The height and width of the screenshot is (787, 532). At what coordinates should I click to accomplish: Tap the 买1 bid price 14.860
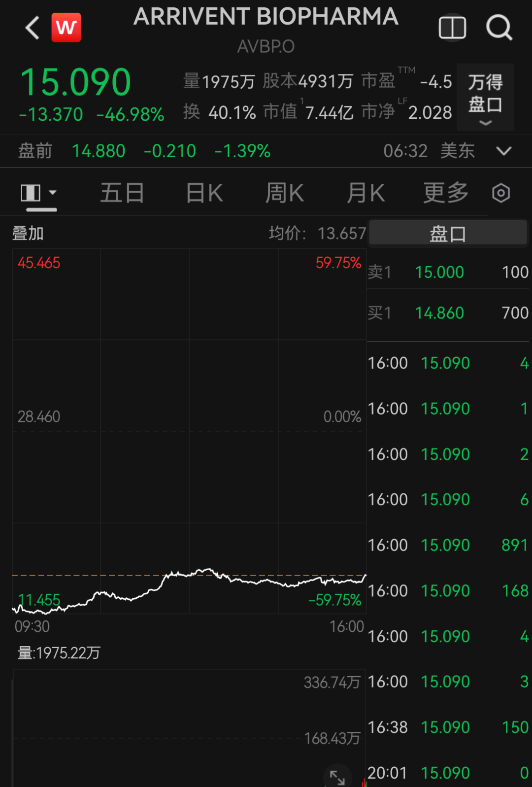(439, 313)
